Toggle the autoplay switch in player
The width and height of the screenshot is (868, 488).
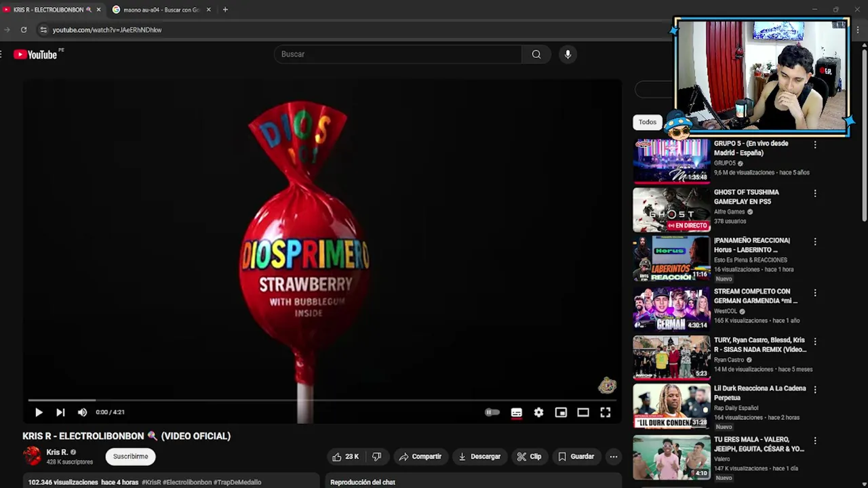492,412
